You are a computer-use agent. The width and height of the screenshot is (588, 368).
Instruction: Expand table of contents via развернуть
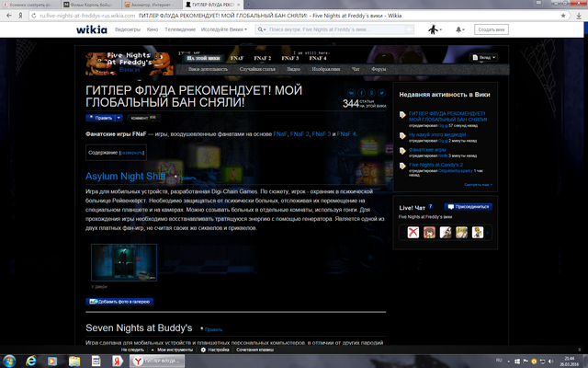(x=131, y=153)
